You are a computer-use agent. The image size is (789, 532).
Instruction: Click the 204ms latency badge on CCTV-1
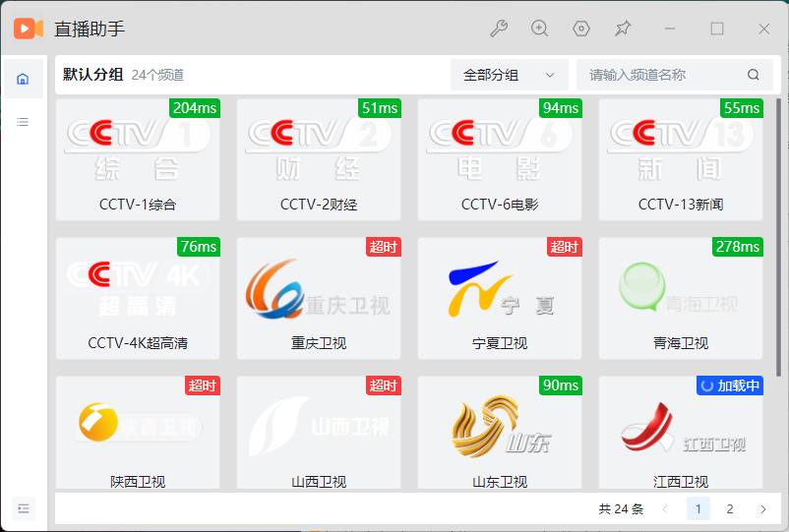pos(195,108)
